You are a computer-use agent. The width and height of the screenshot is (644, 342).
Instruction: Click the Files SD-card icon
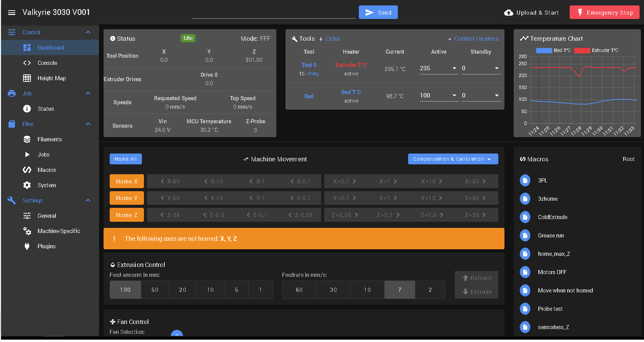coord(12,124)
